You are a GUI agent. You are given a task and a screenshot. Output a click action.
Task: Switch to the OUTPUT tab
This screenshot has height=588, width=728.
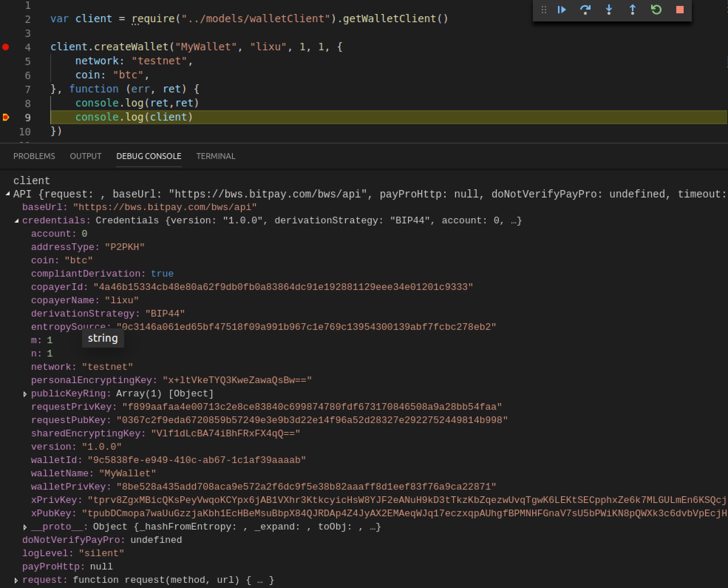tap(86, 156)
